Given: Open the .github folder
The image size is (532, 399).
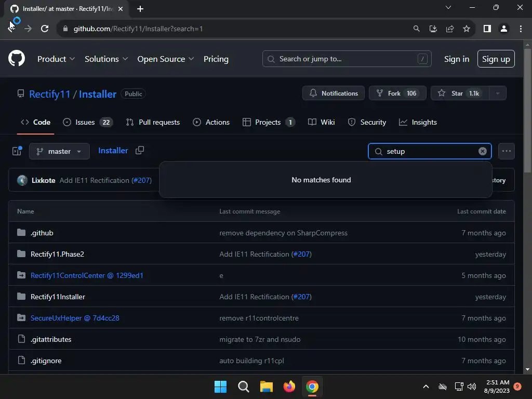Looking at the screenshot, I should pos(42,233).
